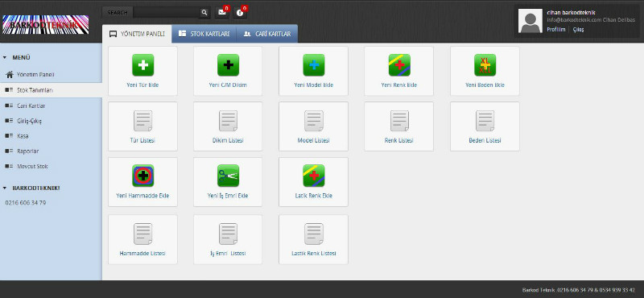Click the Yeni Beden Ekle XL icon
The width and height of the screenshot is (644, 298).
click(485, 65)
